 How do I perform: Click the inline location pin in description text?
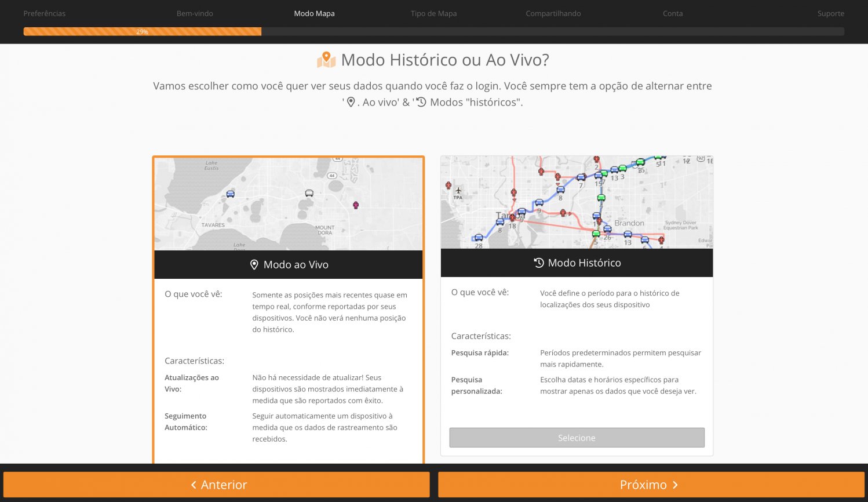(x=350, y=102)
